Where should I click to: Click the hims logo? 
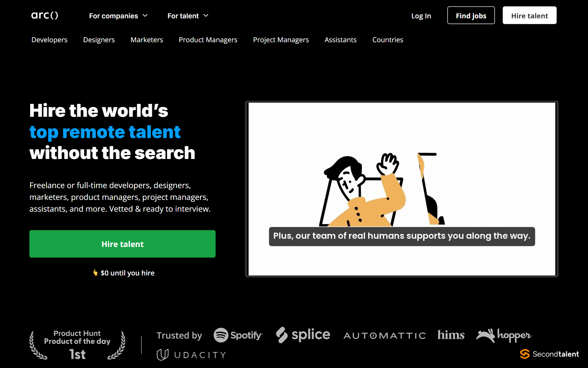451,335
